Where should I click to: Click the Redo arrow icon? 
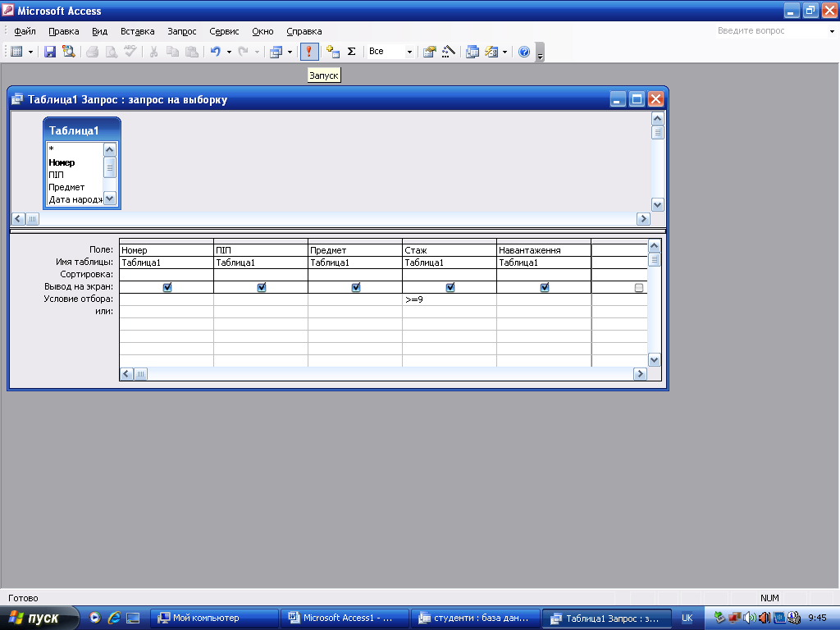pyautogui.click(x=243, y=52)
